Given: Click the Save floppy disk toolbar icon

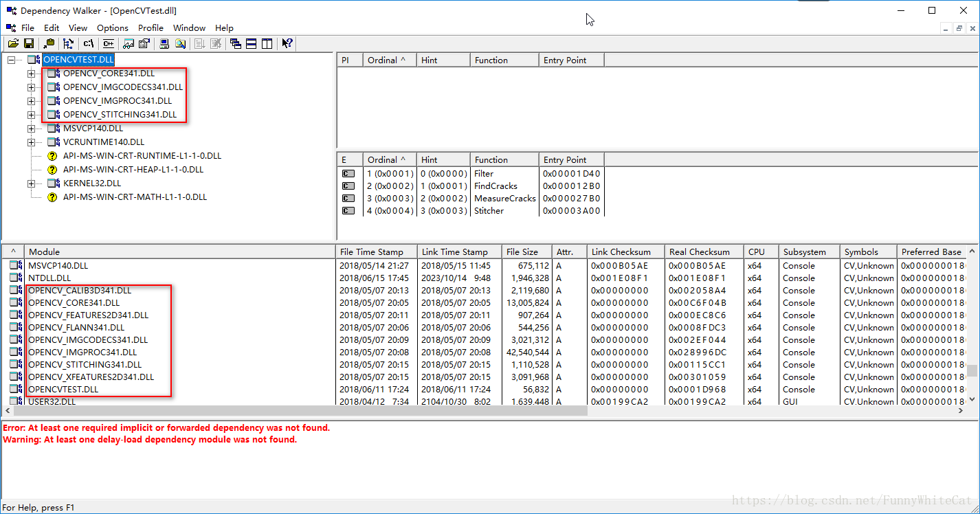Looking at the screenshot, I should [x=29, y=43].
